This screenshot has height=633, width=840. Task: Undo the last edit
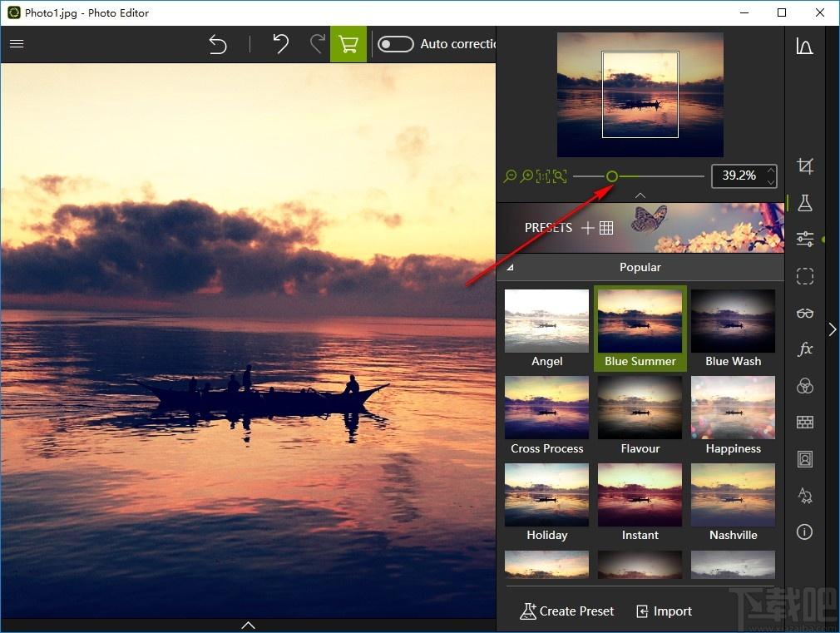click(281, 44)
